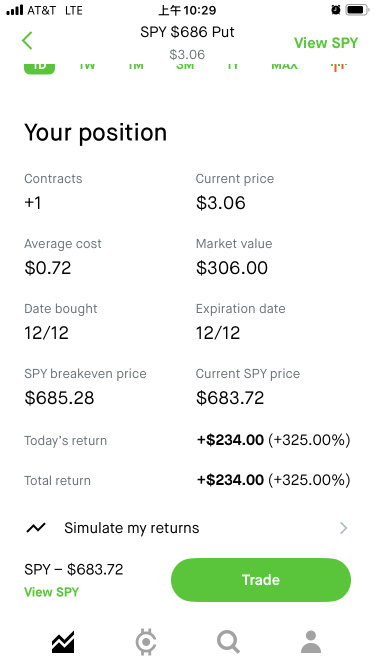Open Simulate my returns row

(188, 528)
